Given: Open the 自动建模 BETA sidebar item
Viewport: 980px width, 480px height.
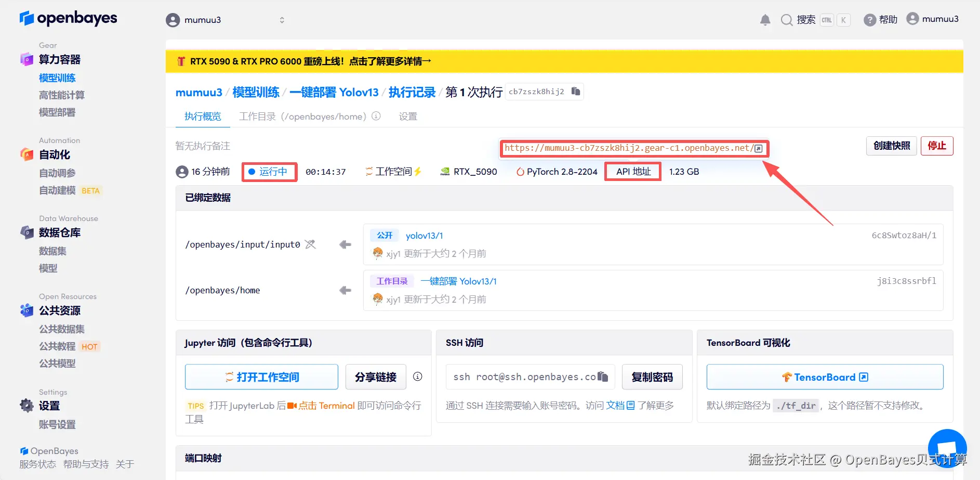Looking at the screenshot, I should (x=57, y=190).
